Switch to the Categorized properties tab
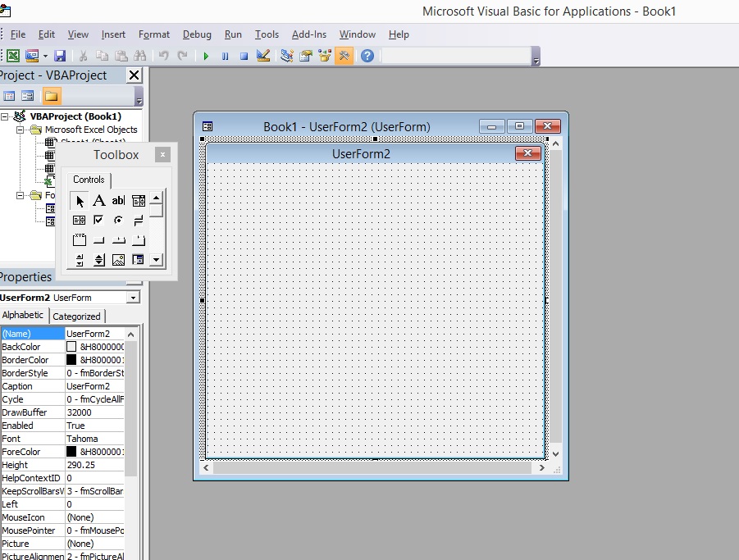Screen dimensions: 739x560 click(77, 316)
